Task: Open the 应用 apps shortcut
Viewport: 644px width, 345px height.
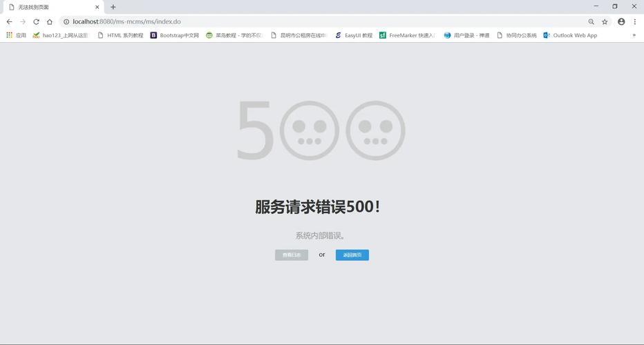Action: tap(16, 35)
